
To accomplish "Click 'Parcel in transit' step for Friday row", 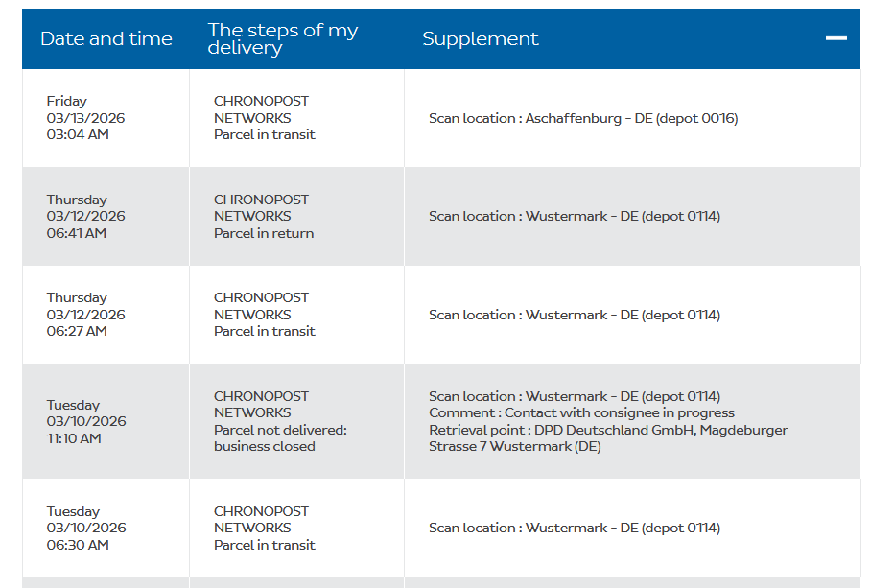I will click(x=265, y=135).
